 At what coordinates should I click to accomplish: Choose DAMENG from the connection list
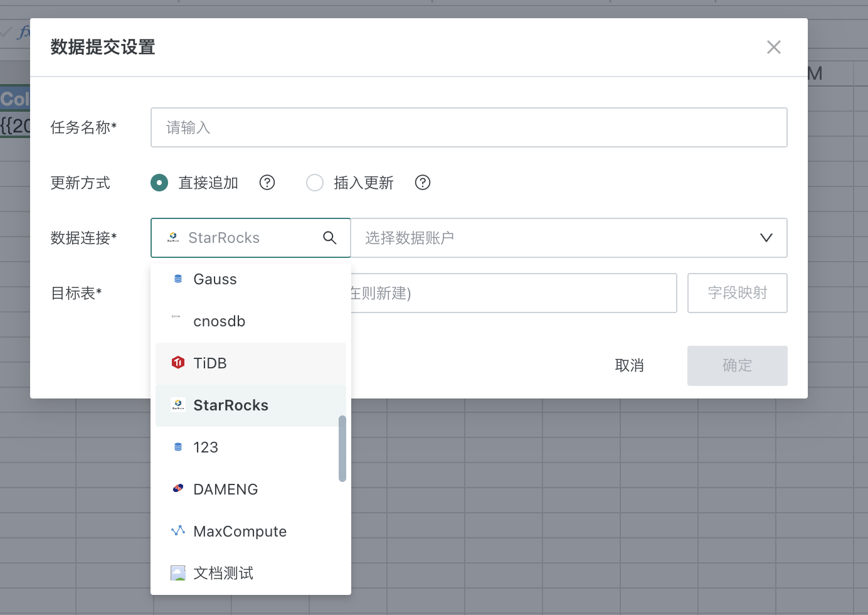tap(251, 489)
